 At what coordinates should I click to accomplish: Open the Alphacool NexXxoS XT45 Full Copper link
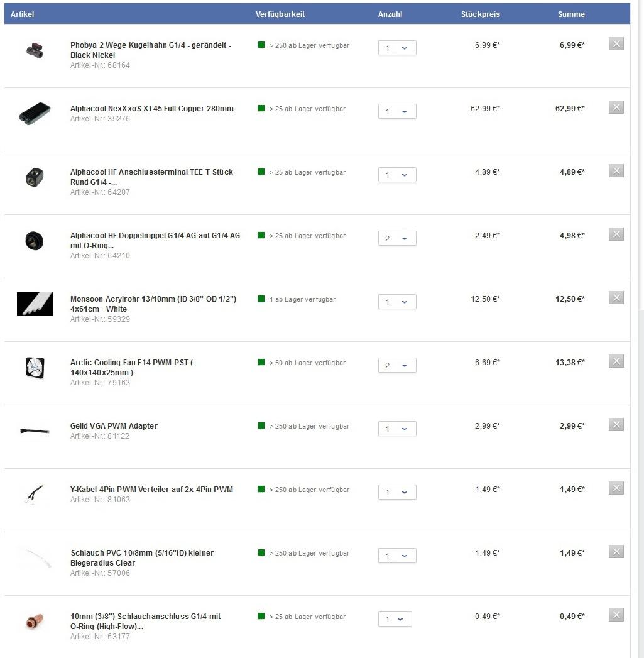click(151, 109)
